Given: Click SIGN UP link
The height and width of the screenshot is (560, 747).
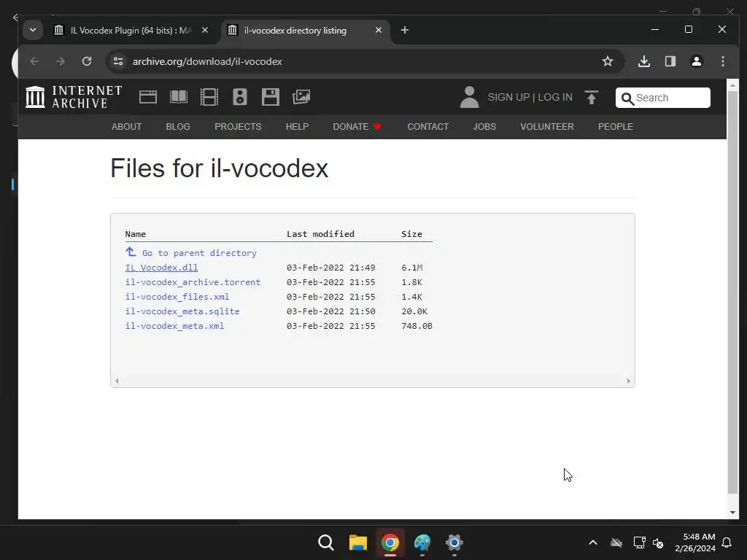Looking at the screenshot, I should 508,97.
